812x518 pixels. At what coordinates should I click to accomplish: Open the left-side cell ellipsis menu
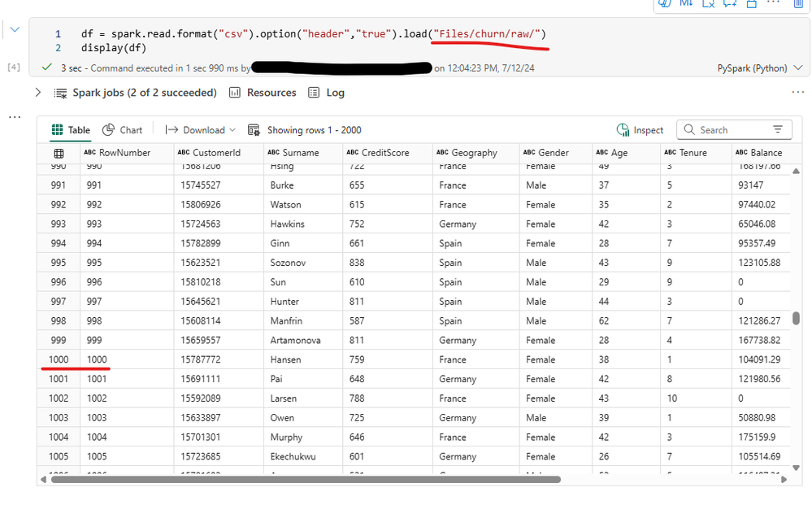[x=15, y=117]
